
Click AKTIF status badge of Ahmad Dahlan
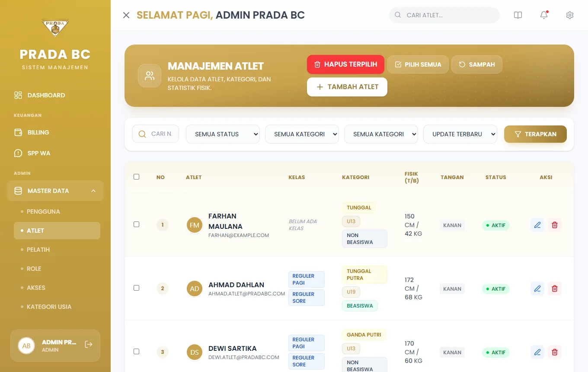[x=495, y=289]
